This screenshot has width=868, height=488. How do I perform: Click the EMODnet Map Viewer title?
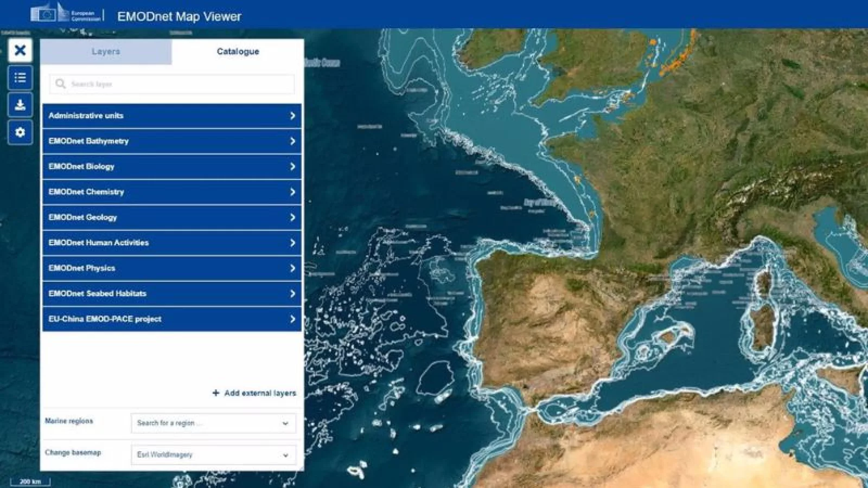[179, 16]
